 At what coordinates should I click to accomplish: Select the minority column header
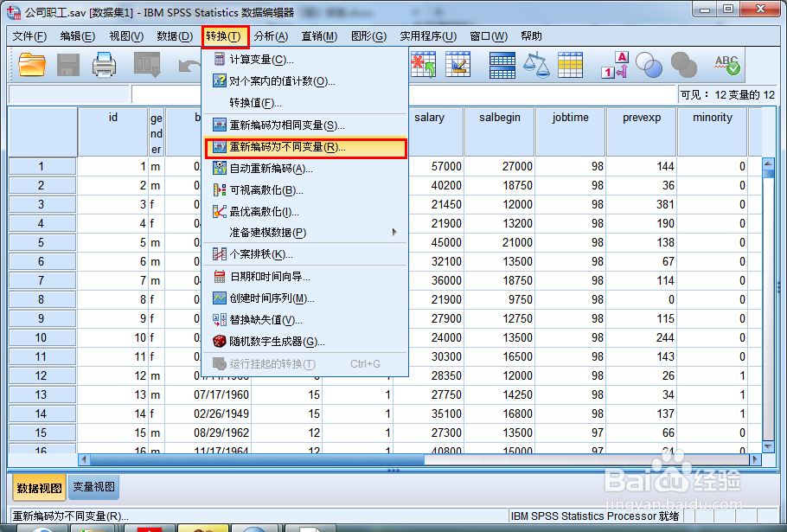click(x=713, y=131)
